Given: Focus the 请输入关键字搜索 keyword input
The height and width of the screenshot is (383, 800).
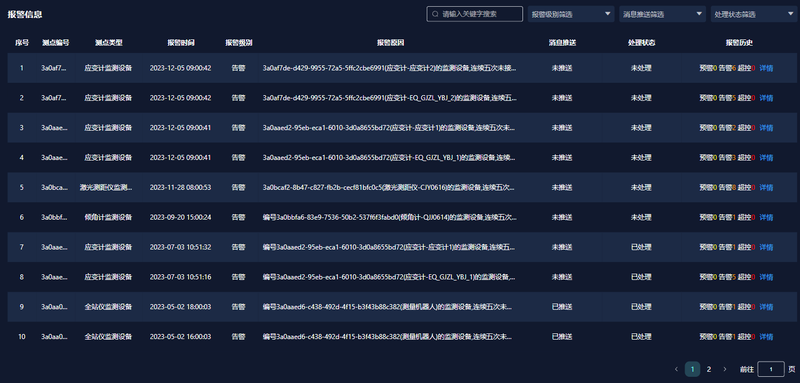Looking at the screenshot, I should [x=474, y=14].
